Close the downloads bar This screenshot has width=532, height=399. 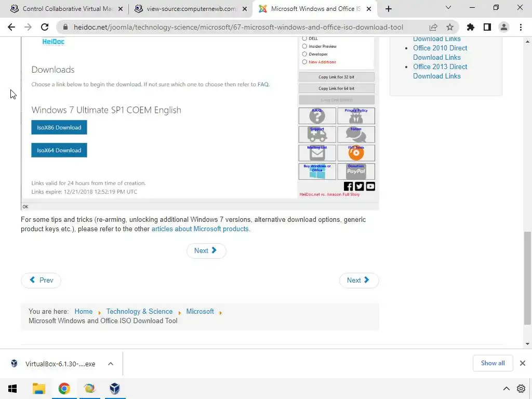[523, 363]
